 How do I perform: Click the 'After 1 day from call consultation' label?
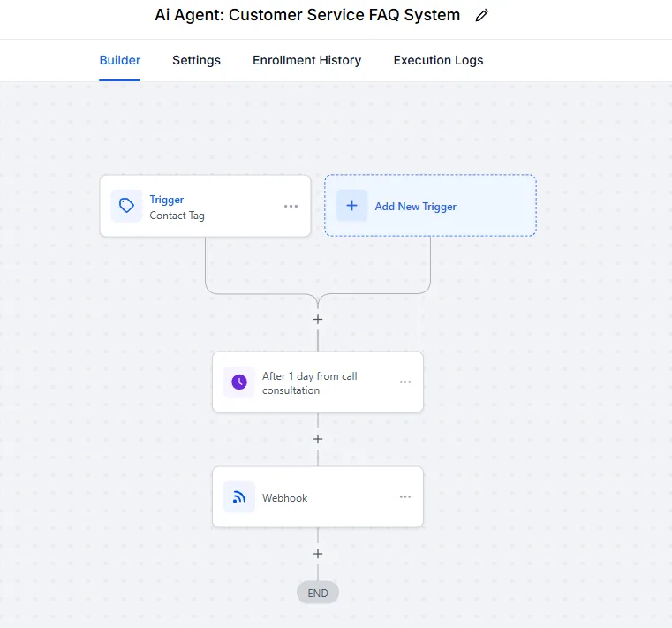pyautogui.click(x=309, y=383)
